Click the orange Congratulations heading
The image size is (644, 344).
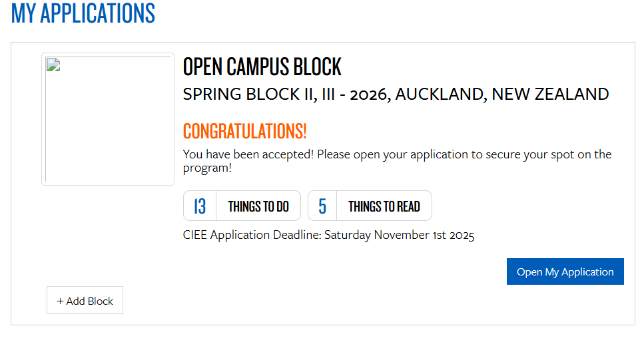pyautogui.click(x=244, y=131)
